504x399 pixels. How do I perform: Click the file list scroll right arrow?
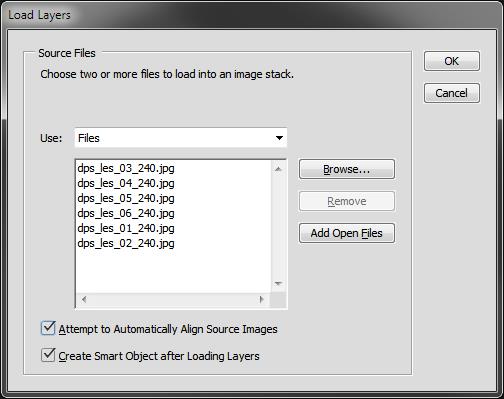point(262,299)
